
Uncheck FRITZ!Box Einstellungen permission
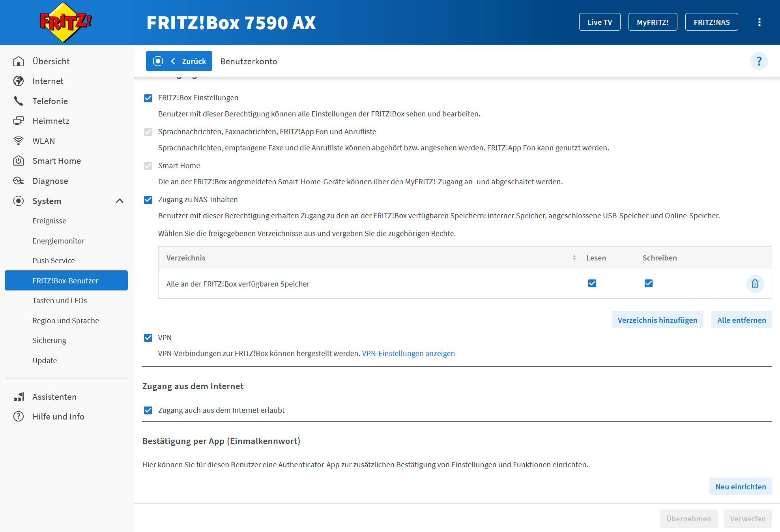coord(148,98)
